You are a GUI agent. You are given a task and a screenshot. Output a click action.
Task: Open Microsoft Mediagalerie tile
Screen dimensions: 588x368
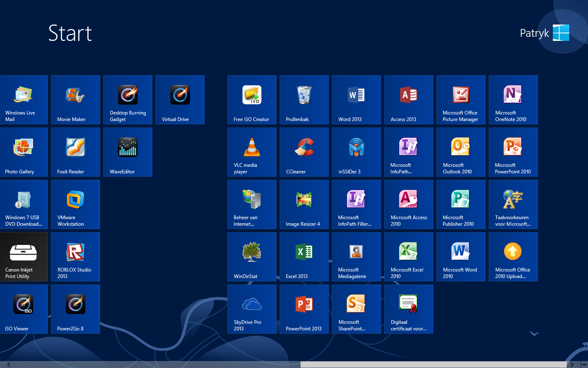(x=356, y=257)
